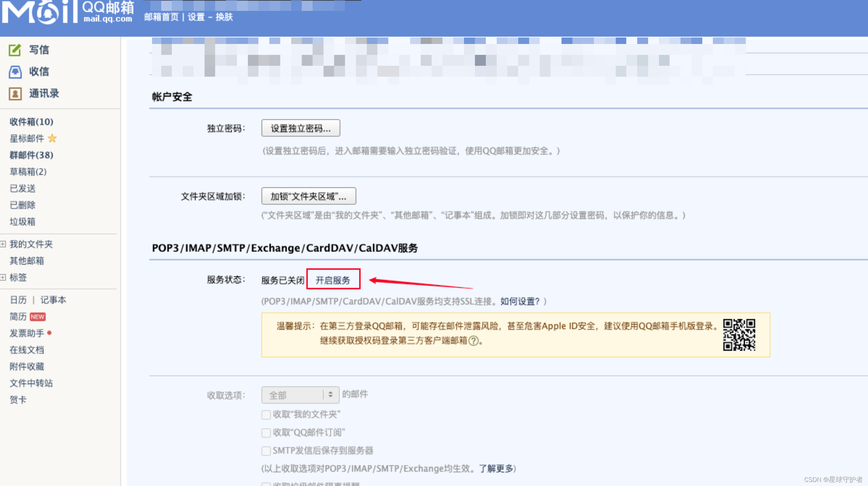Screen dimensions: 868x486
Task: Check SMTP发信后保存到服务器 checkbox
Action: 266,451
